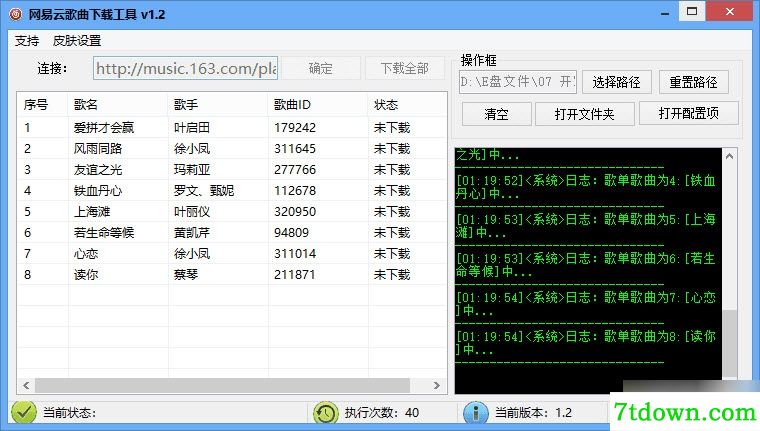Click artist cell 罗文、甄妮

coord(204,191)
